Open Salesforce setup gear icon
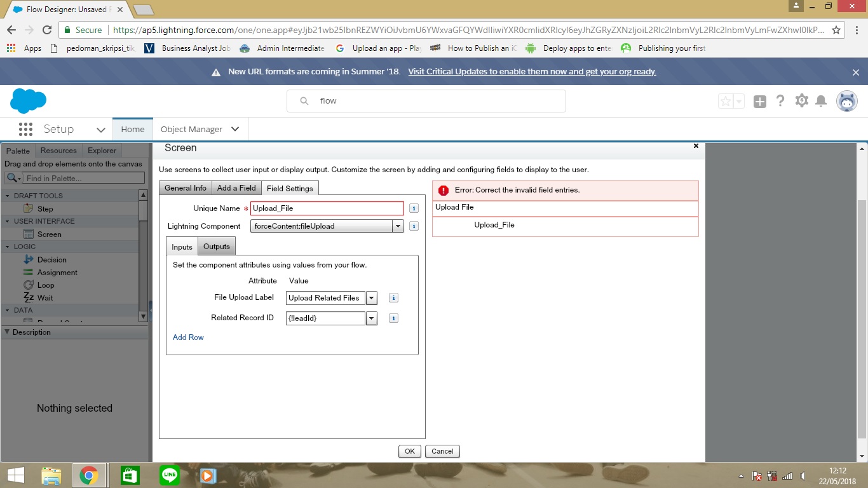 (x=802, y=101)
